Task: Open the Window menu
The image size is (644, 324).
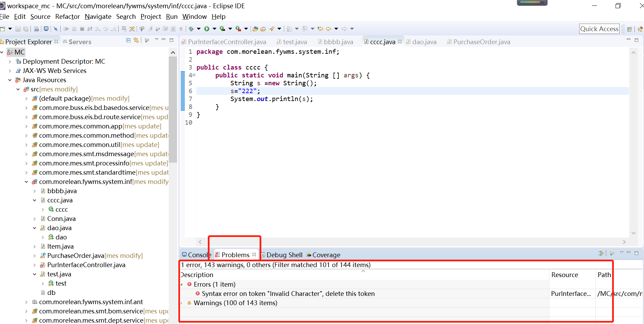Action: pyautogui.click(x=194, y=16)
